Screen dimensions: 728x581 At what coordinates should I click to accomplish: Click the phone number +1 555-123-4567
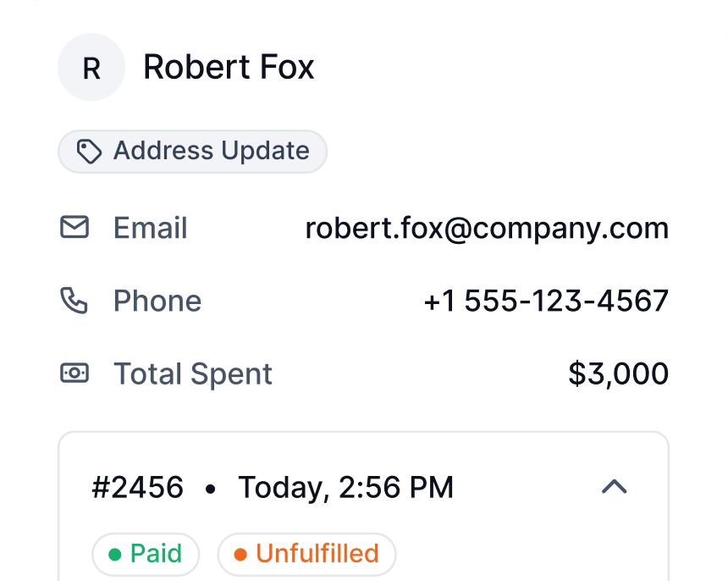(546, 301)
